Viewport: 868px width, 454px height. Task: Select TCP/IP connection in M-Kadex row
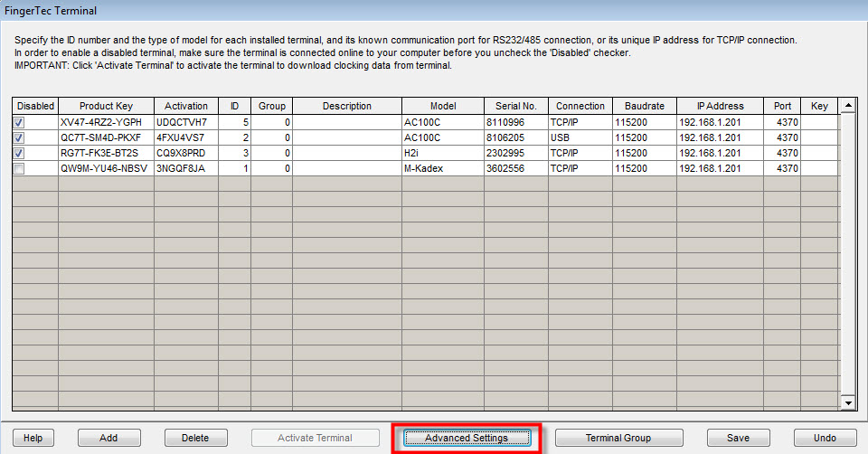[x=580, y=169]
